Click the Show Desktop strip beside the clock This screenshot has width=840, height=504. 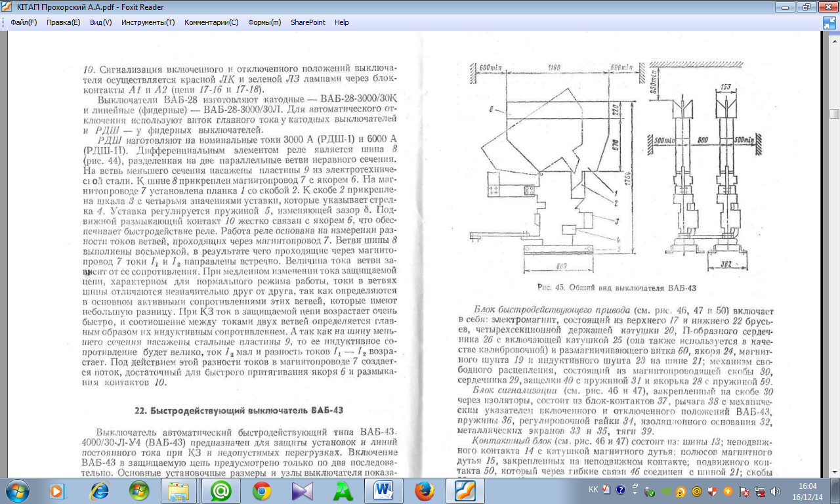835,490
